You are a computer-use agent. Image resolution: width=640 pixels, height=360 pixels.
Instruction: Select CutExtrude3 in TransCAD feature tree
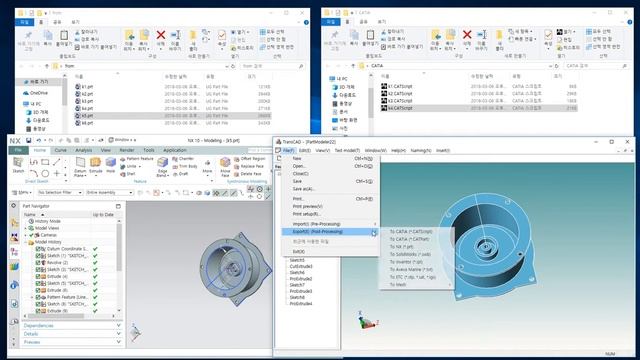301,266
